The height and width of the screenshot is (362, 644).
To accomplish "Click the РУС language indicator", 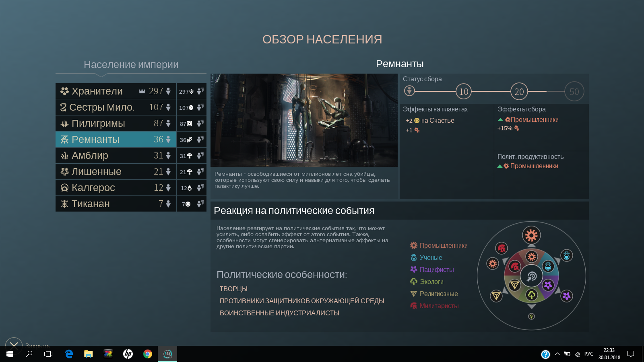I will (589, 354).
